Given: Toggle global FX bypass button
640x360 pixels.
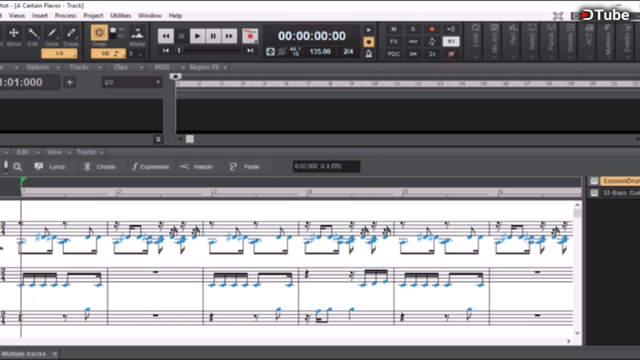Looking at the screenshot, I should [x=394, y=42].
